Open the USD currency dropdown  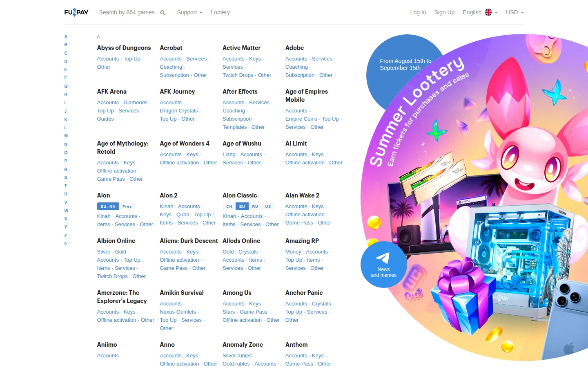[x=514, y=12]
